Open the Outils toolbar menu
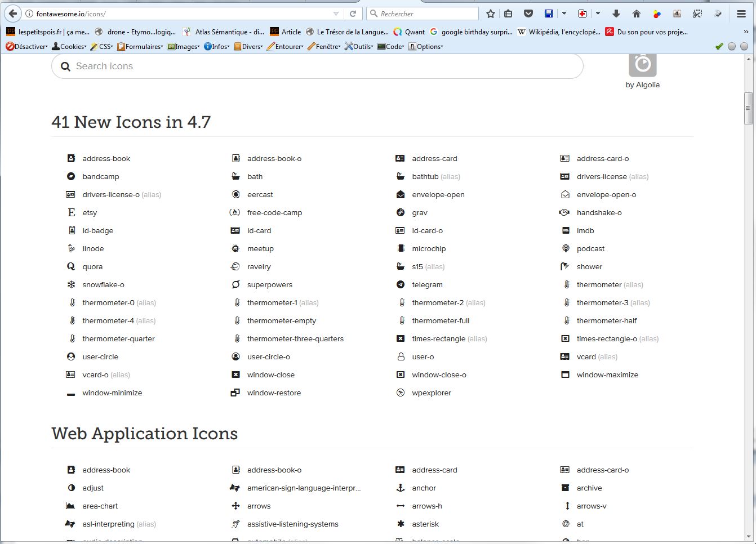Screen dimensions: 756x544 tap(359, 46)
